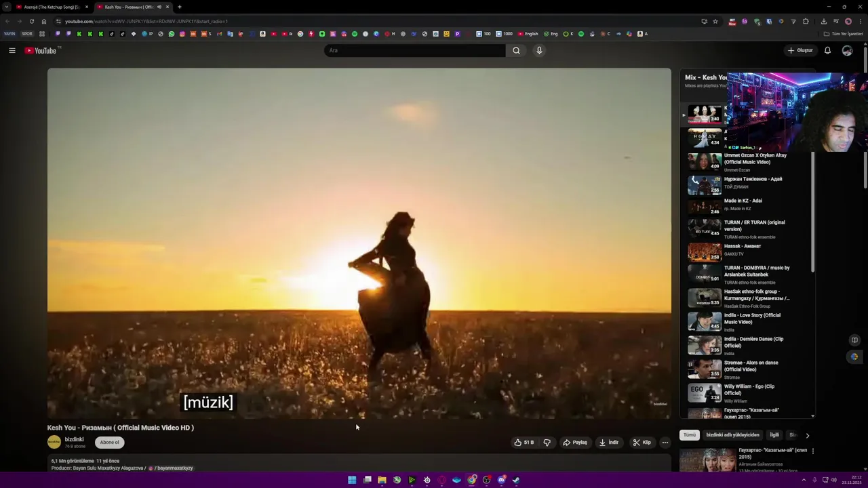Show more filter chips with right arrow
This screenshot has width=868, height=488.
(x=807, y=435)
